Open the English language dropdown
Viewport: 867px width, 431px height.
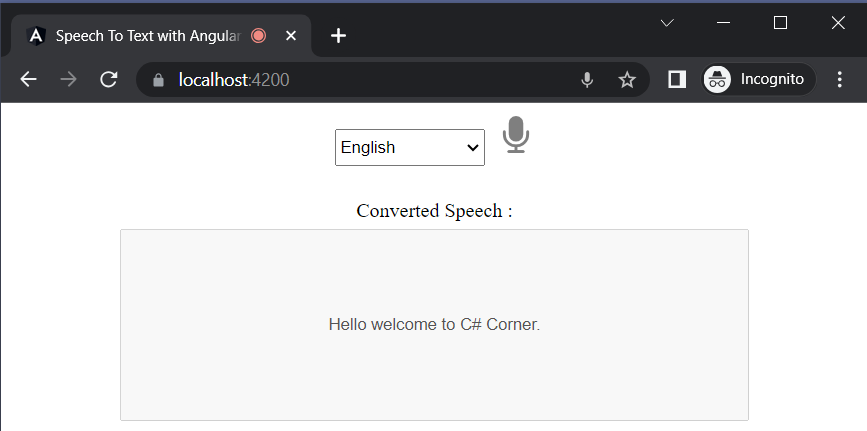(410, 147)
